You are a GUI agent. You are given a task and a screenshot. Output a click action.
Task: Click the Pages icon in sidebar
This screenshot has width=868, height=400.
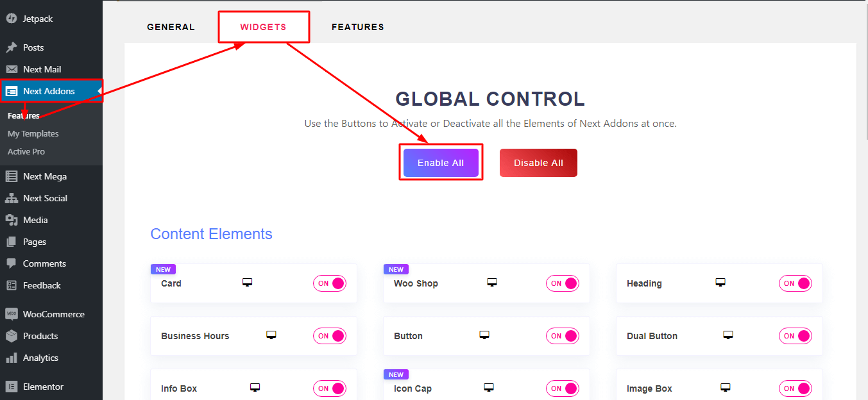[x=12, y=242]
